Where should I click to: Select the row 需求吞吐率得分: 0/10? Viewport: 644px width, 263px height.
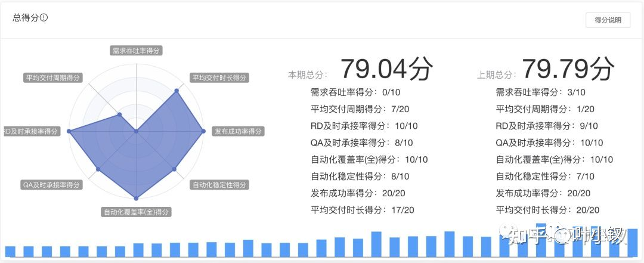(355, 92)
